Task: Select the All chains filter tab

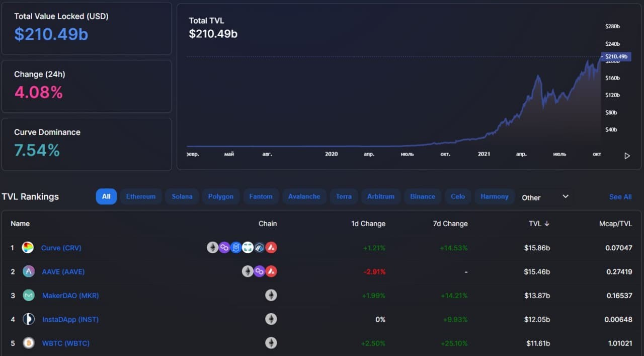Action: point(106,196)
